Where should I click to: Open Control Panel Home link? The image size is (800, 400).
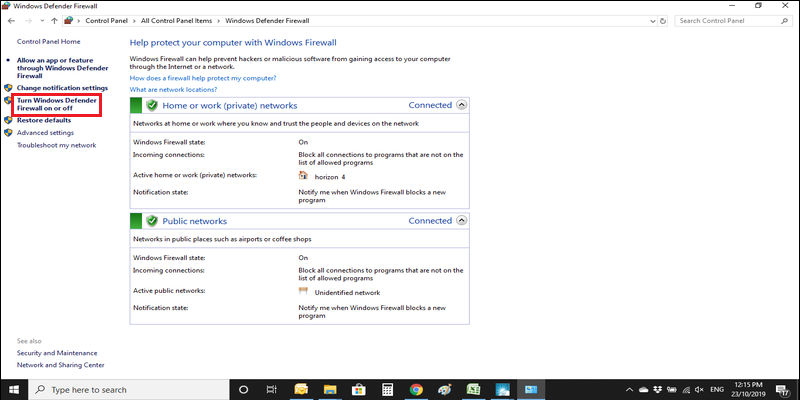(48, 41)
